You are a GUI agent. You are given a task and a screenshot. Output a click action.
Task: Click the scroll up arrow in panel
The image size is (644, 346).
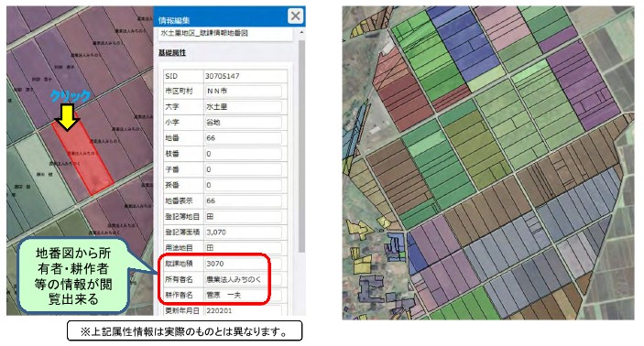tap(302, 32)
